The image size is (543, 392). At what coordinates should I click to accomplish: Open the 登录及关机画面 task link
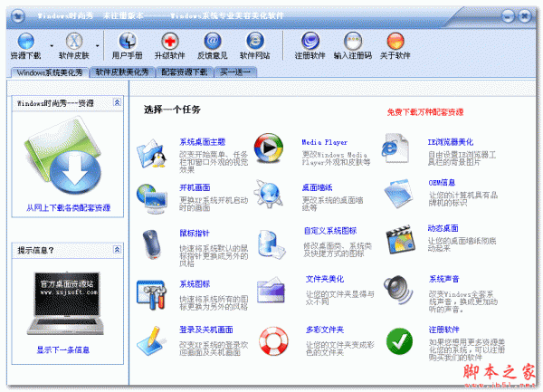206,330
